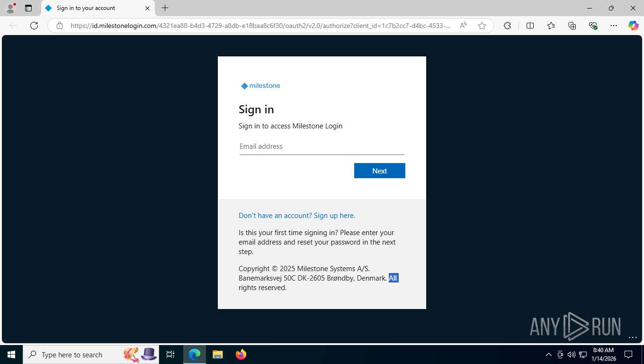This screenshot has width=644, height=364.
Task: Open the volume control tray icon
Action: (x=572, y=355)
